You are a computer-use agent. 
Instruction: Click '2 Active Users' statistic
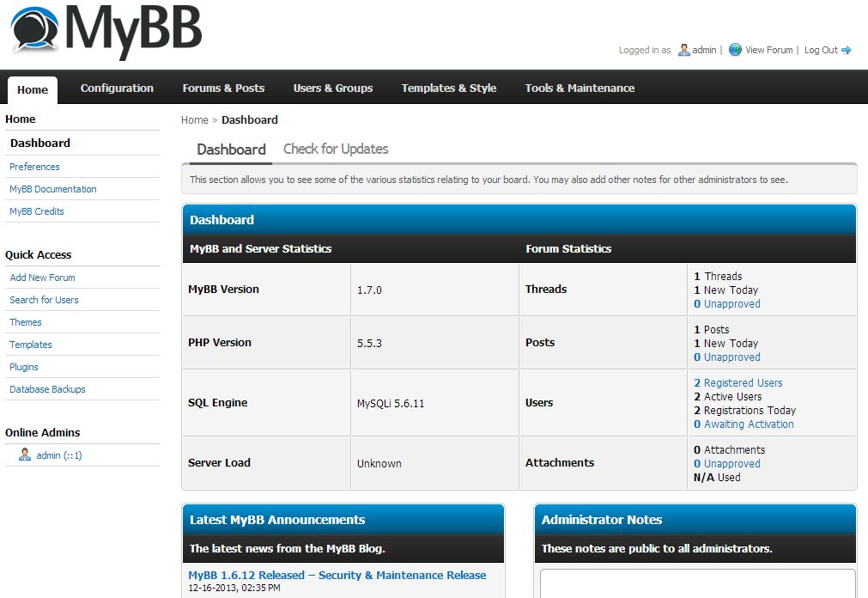click(x=727, y=396)
